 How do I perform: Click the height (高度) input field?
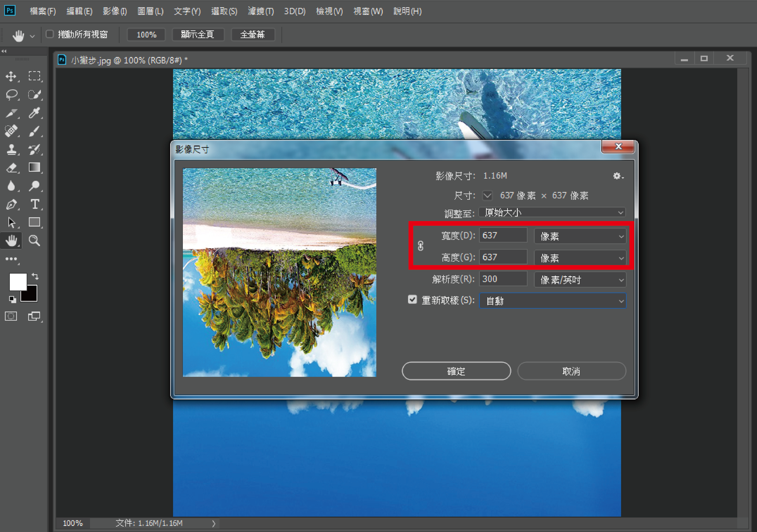503,257
